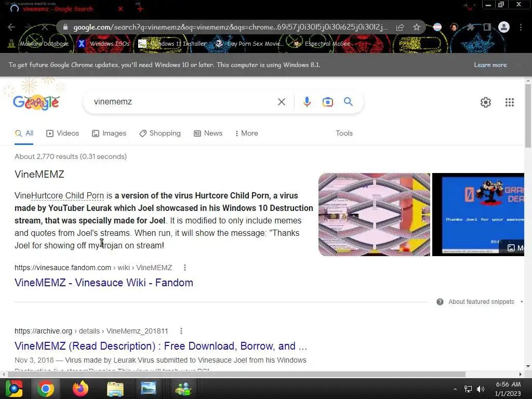532x399 pixels.
Task: Launch Firefox from the taskbar
Action: point(81,389)
